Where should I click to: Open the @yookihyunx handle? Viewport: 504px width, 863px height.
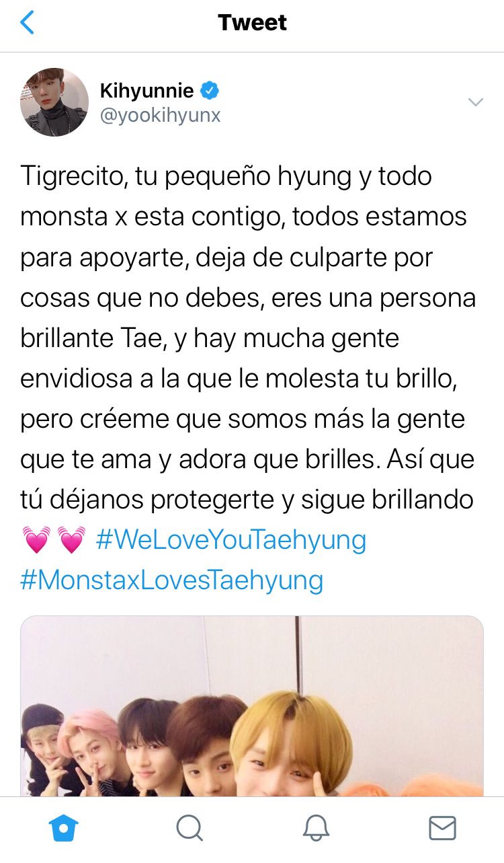click(x=160, y=116)
